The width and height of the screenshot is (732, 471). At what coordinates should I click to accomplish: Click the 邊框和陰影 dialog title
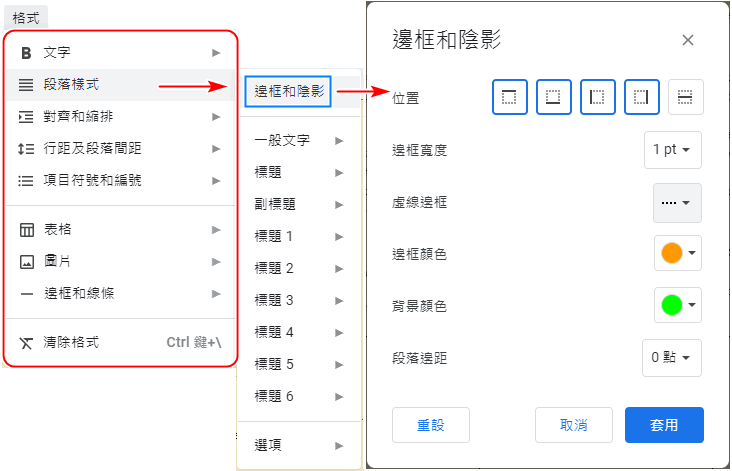(x=446, y=39)
